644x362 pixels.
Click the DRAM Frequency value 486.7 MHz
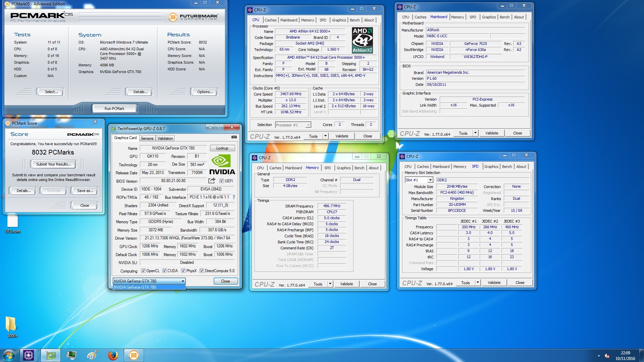(x=331, y=206)
